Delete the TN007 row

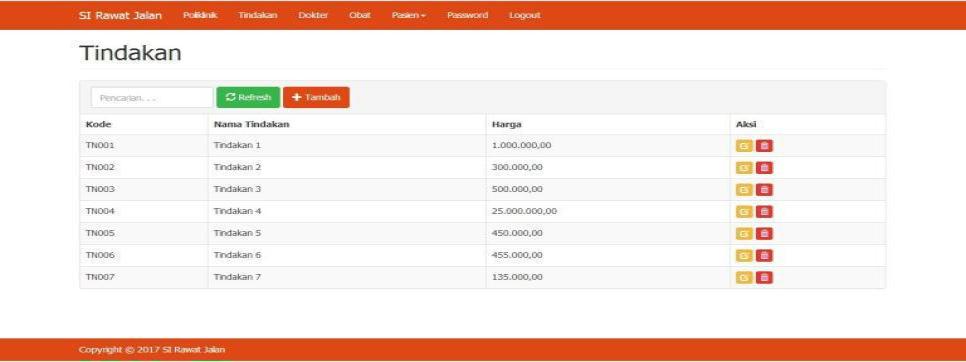(765, 278)
